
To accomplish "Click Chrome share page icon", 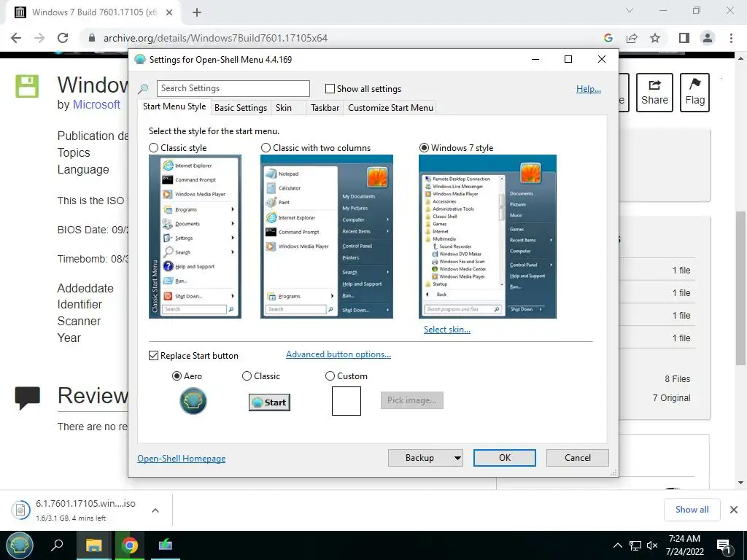I will (x=632, y=38).
